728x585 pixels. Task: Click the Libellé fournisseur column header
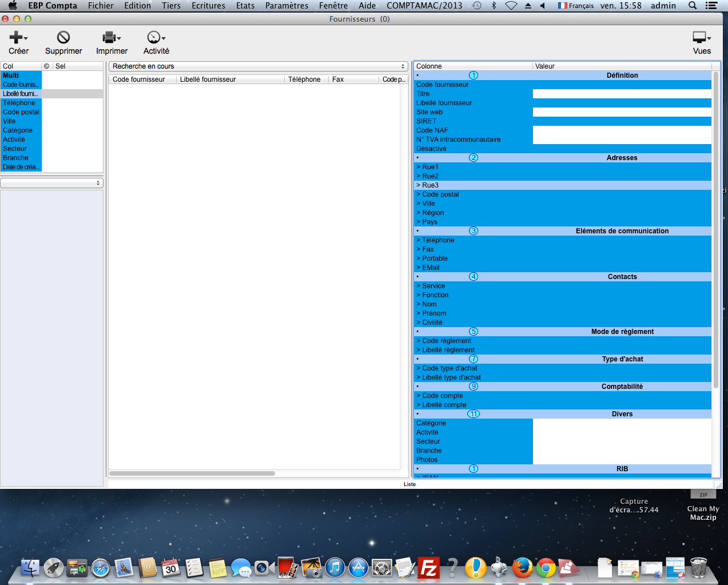(x=230, y=79)
